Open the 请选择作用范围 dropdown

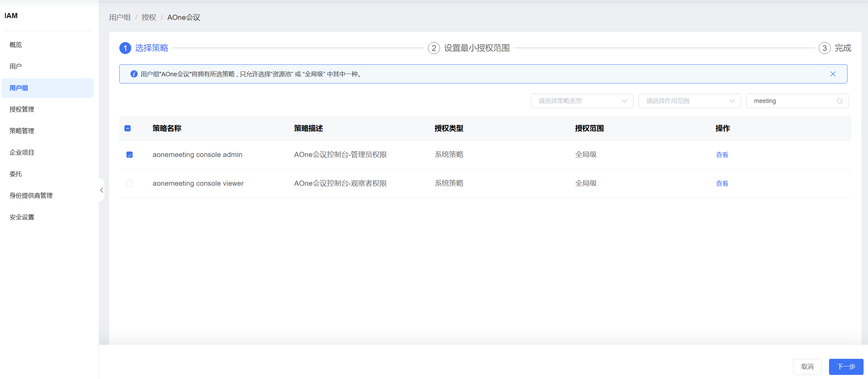click(x=690, y=101)
